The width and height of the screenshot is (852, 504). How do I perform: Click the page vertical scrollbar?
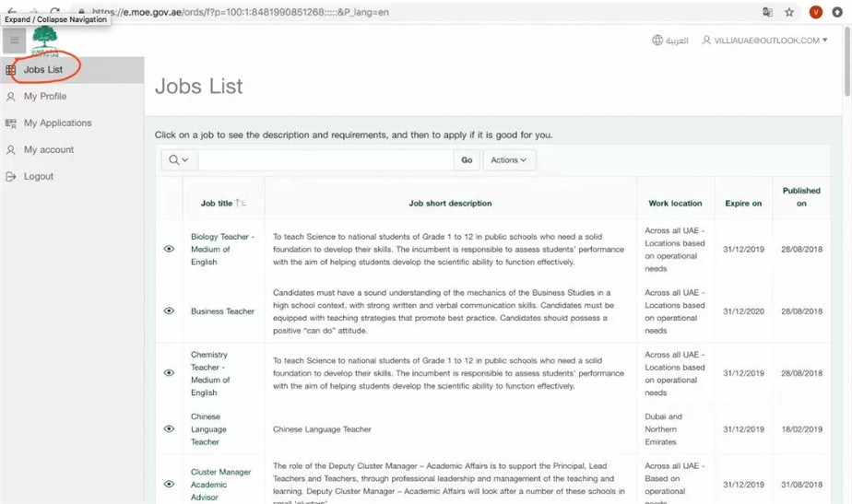tap(846, 64)
